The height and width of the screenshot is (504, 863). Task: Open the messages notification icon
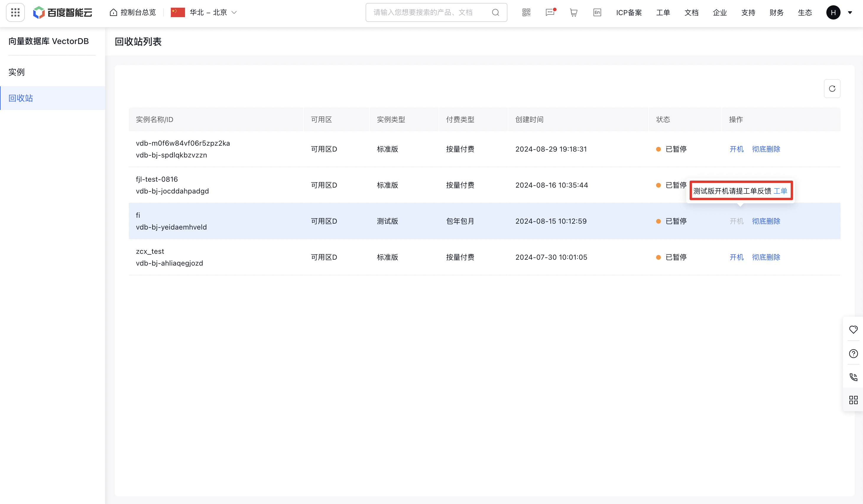click(550, 13)
